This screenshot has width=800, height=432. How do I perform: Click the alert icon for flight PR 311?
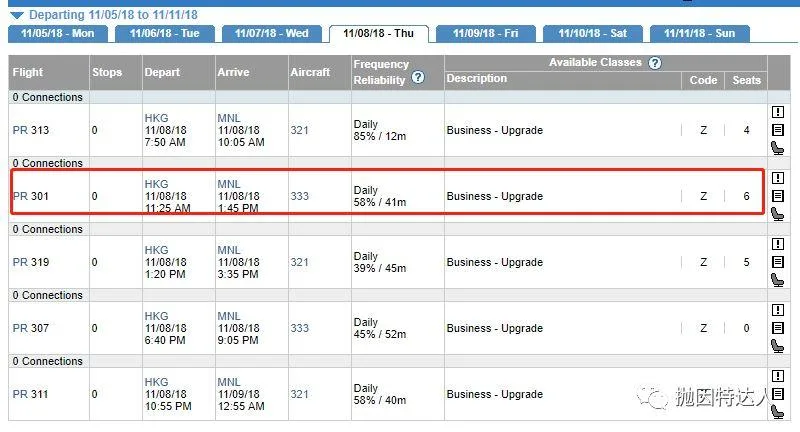click(x=778, y=376)
